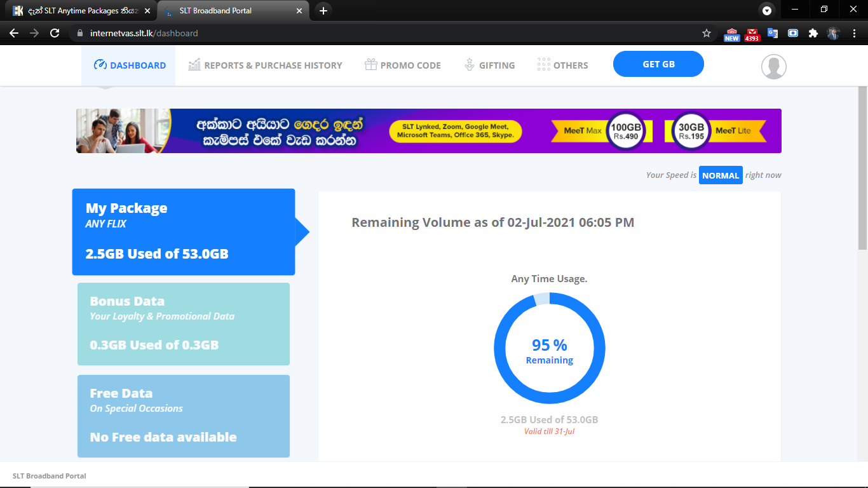Open the Dashboard section

[x=128, y=65]
